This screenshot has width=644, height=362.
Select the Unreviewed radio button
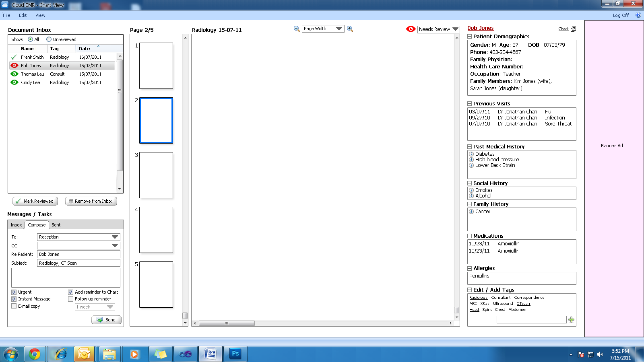click(49, 39)
